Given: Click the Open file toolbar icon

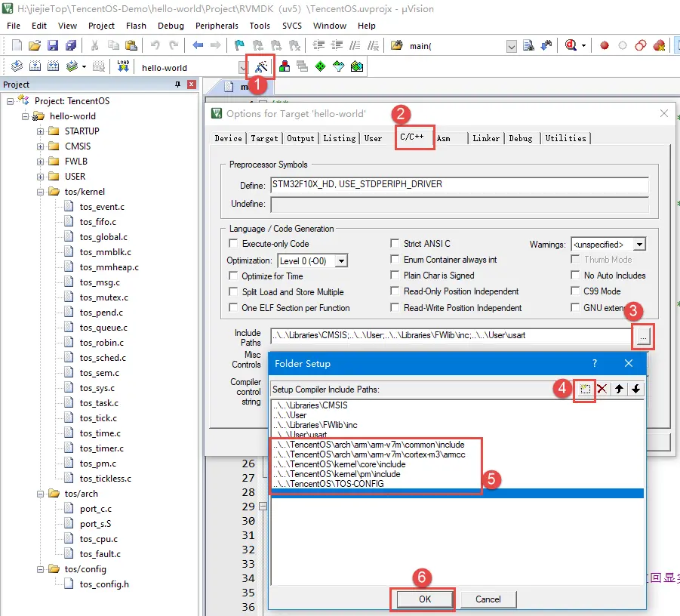Looking at the screenshot, I should (35, 45).
